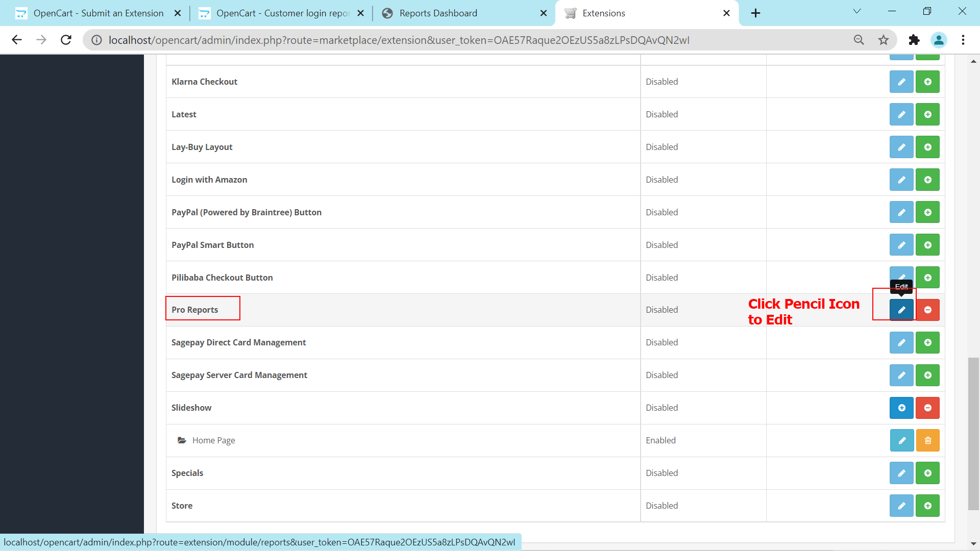Click edit pencil for Login with Amazon
The width and height of the screenshot is (980, 551).
pyautogui.click(x=901, y=180)
